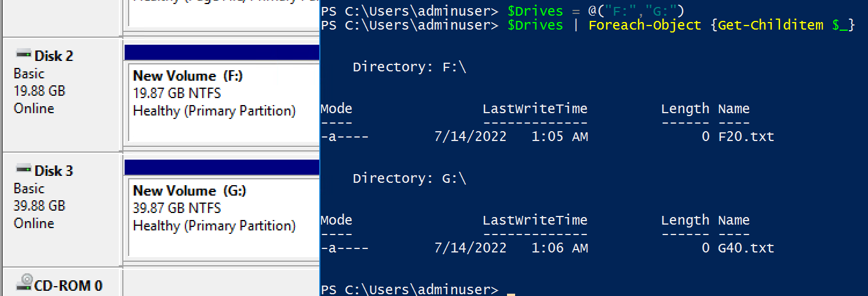Click the G40.txt file name in output
Viewport: 868px width, 296px height.
click(746, 248)
